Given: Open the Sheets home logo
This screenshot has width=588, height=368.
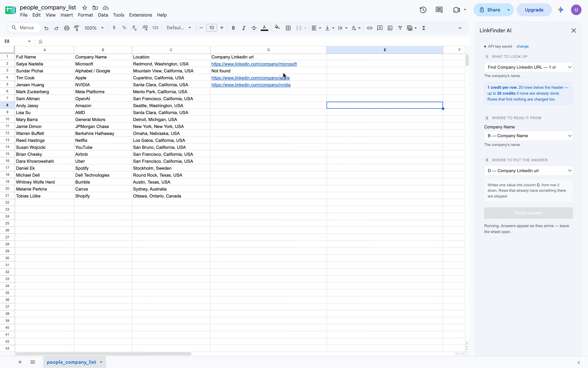Looking at the screenshot, I should point(10,10).
